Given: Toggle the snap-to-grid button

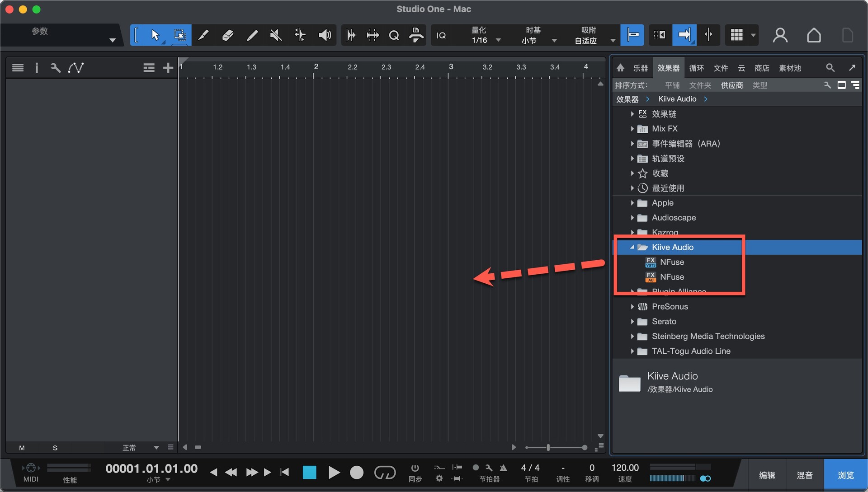Looking at the screenshot, I should (x=632, y=35).
